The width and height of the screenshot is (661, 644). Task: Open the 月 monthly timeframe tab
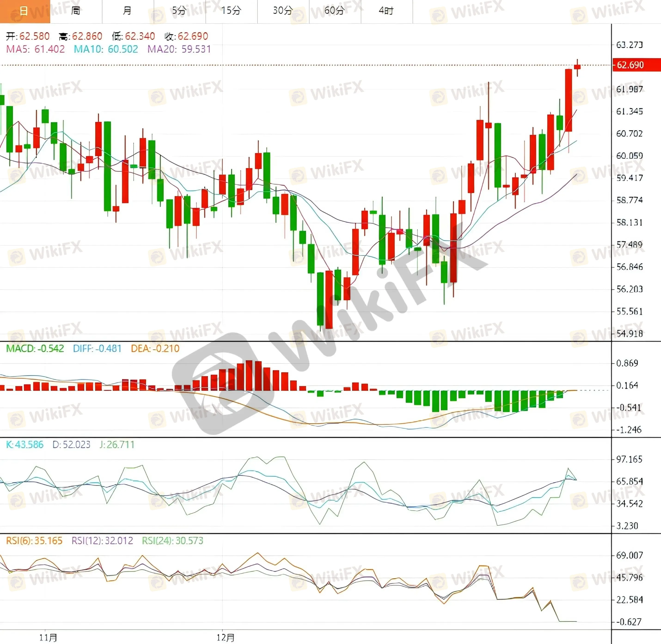127,11
